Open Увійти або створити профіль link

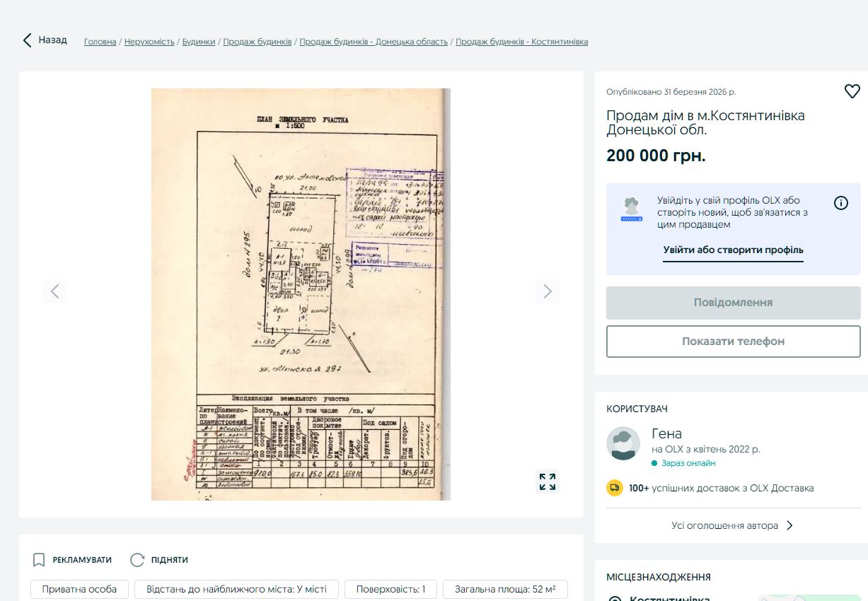[x=733, y=250]
